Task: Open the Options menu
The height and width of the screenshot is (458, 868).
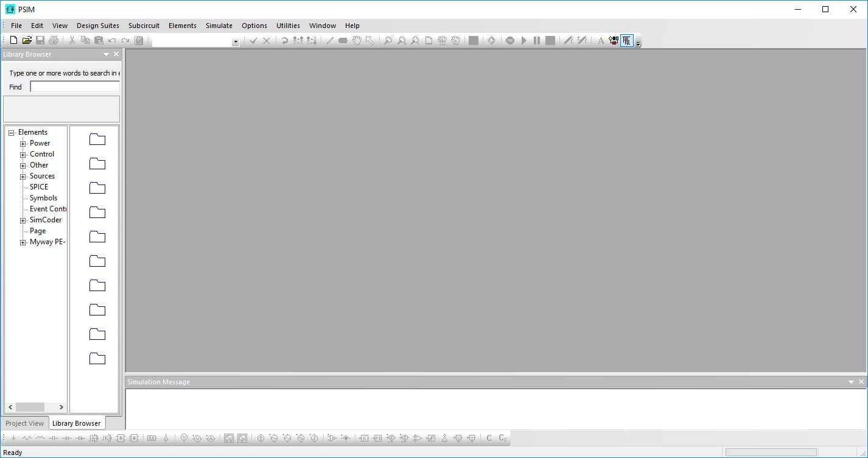Action: [x=254, y=26]
